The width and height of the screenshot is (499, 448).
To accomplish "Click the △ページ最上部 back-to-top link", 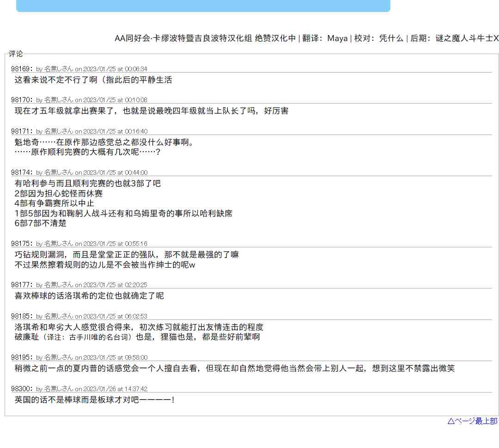I will click(472, 421).
